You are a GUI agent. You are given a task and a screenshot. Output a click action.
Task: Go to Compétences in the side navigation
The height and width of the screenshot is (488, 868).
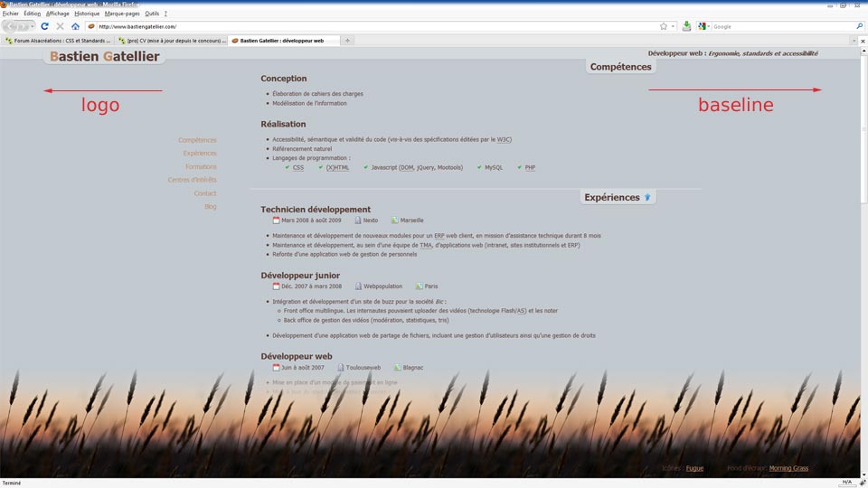pos(197,140)
